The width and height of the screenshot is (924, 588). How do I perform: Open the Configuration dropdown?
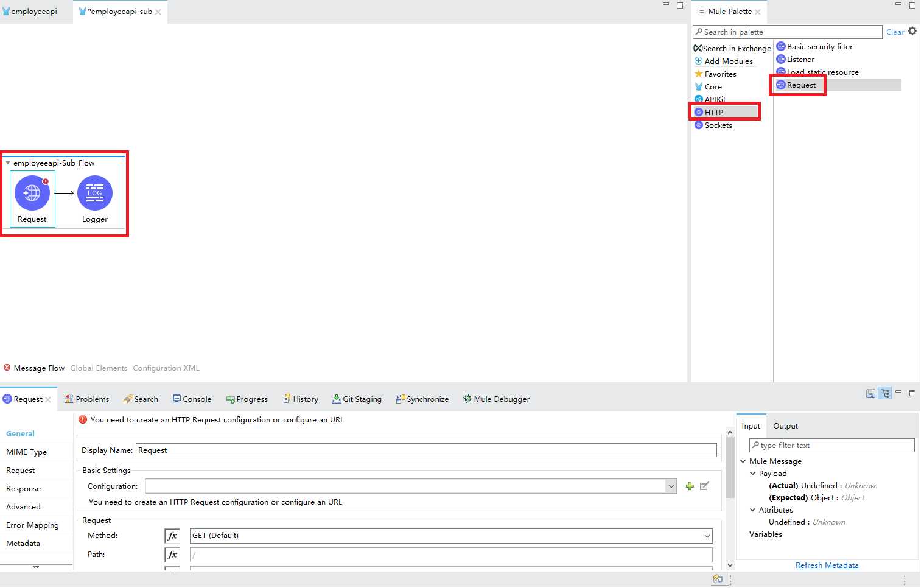point(671,486)
